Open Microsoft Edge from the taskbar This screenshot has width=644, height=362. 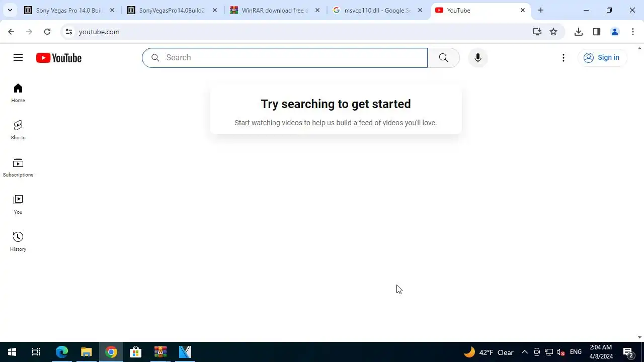tap(61, 352)
